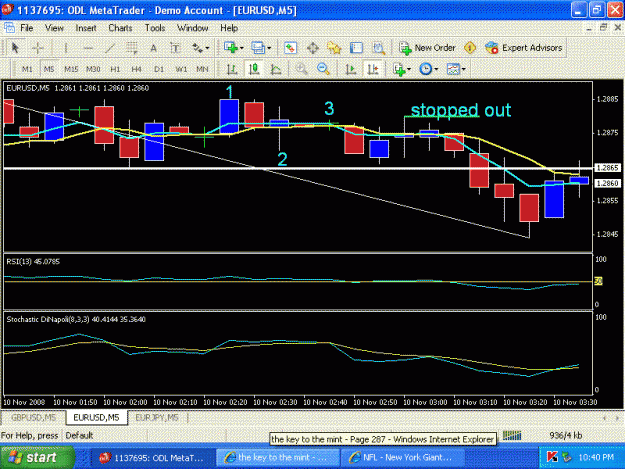The image size is (625, 469).
Task: Toggle the Terminal window icon
Action: tap(356, 48)
